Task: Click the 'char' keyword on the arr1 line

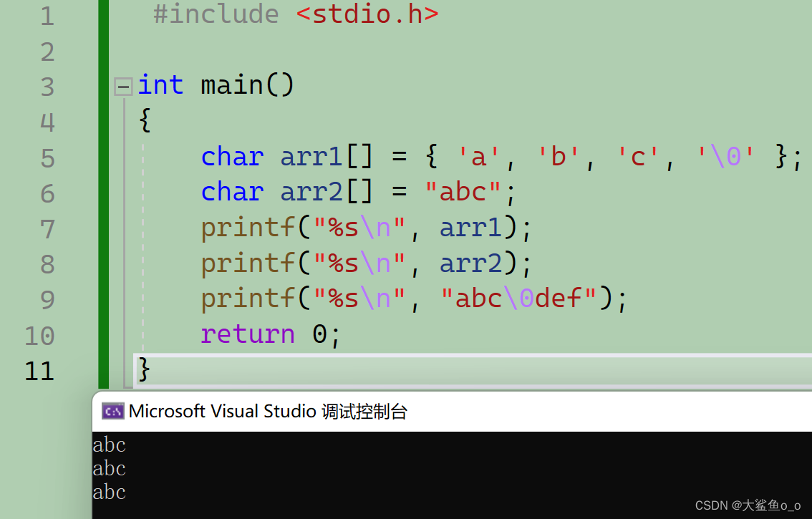Action: click(232, 157)
